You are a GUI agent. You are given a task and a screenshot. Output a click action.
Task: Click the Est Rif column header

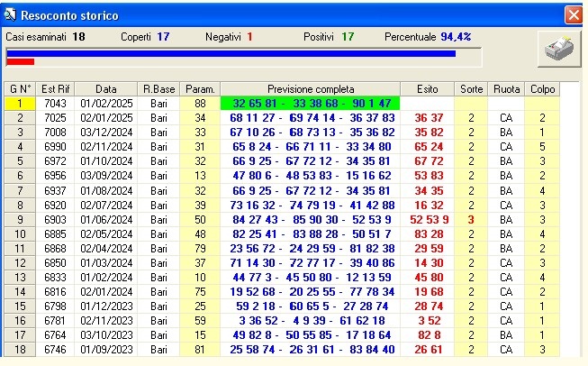pyautogui.click(x=56, y=89)
